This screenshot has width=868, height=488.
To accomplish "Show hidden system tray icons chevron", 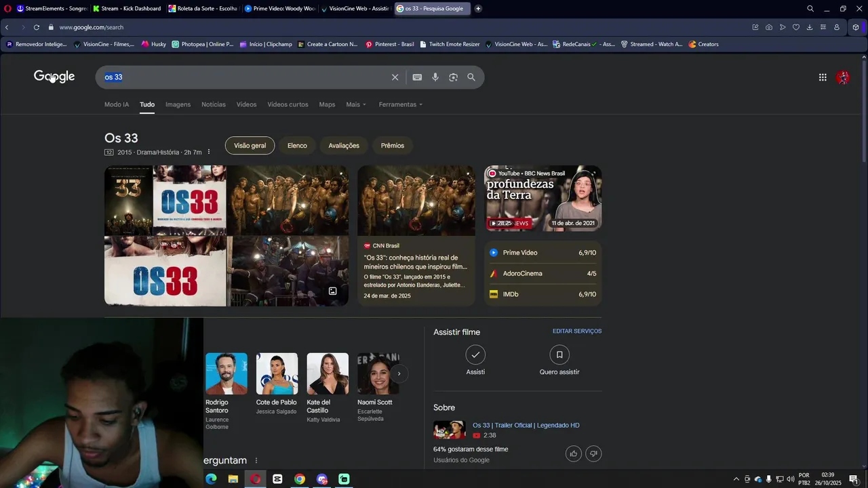I will pyautogui.click(x=736, y=479).
